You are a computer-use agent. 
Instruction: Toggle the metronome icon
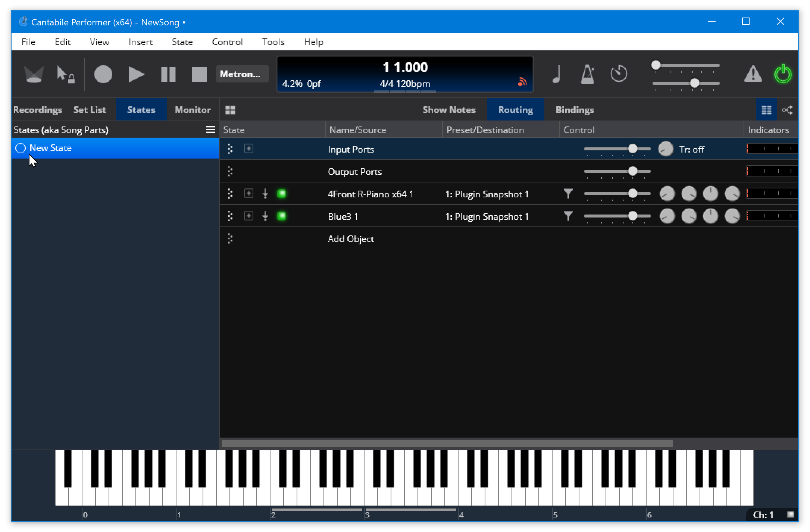coord(588,74)
